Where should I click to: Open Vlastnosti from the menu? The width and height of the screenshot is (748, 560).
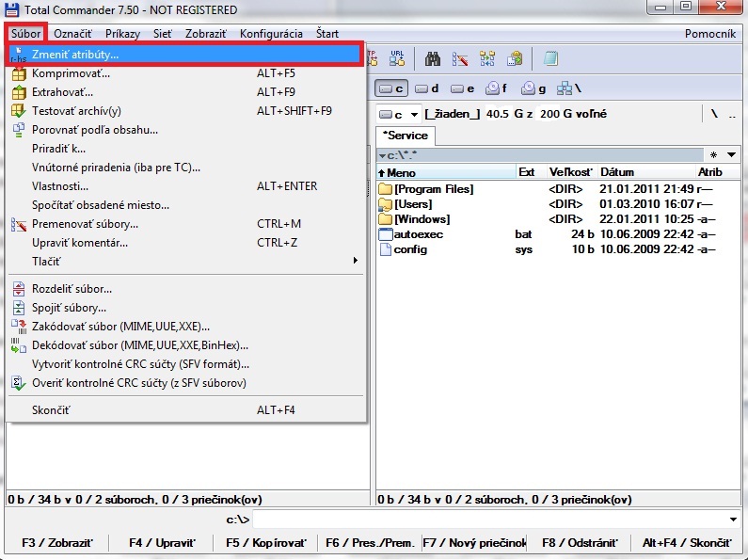(185, 186)
